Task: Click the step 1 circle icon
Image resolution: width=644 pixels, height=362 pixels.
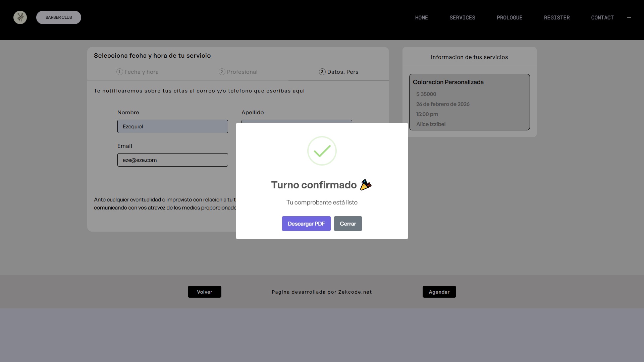Action: [119, 72]
